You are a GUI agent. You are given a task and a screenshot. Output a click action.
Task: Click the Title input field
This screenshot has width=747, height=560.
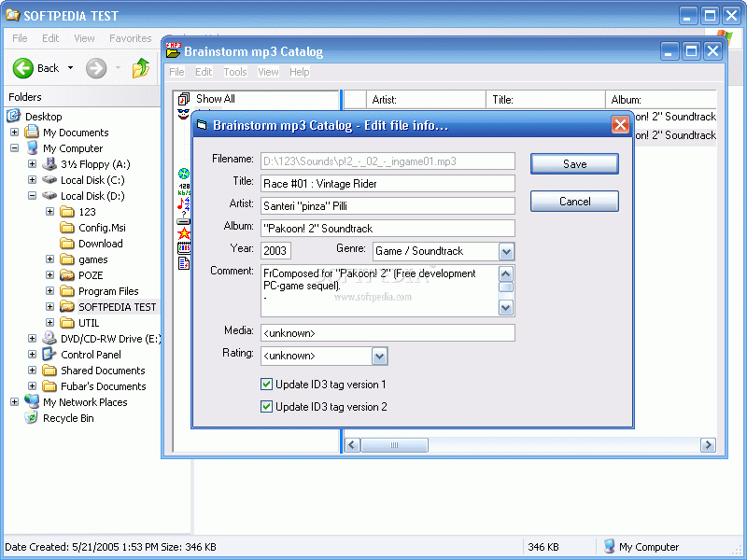click(388, 184)
